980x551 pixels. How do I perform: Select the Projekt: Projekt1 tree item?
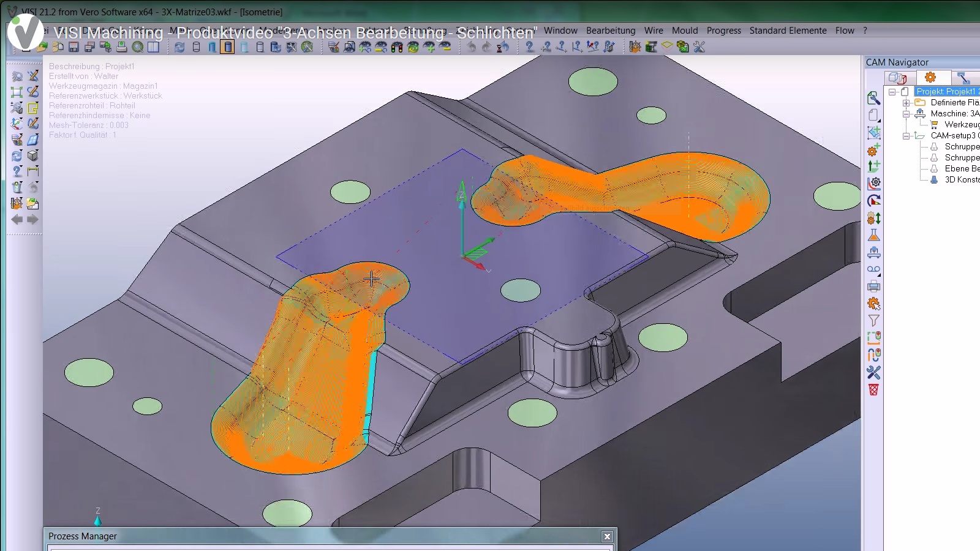point(947,92)
